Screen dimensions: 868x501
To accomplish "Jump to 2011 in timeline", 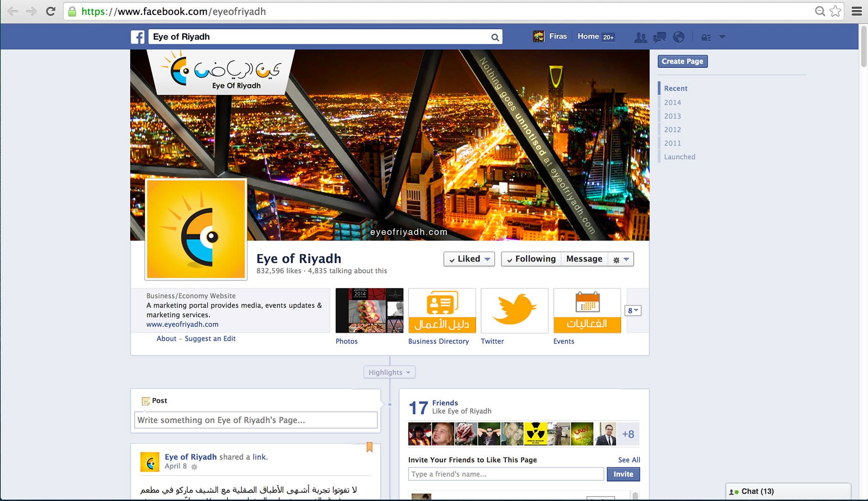I will (x=672, y=143).
